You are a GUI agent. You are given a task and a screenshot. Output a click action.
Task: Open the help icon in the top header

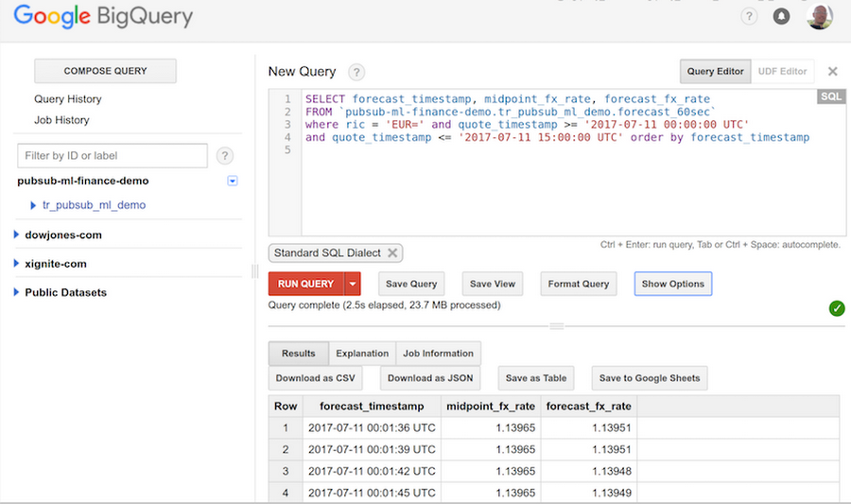[749, 16]
